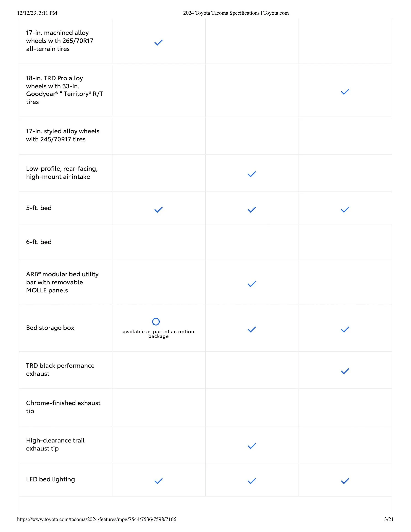
Task: Click the TRD black performance exhaust checkmark
Action: coord(345,371)
